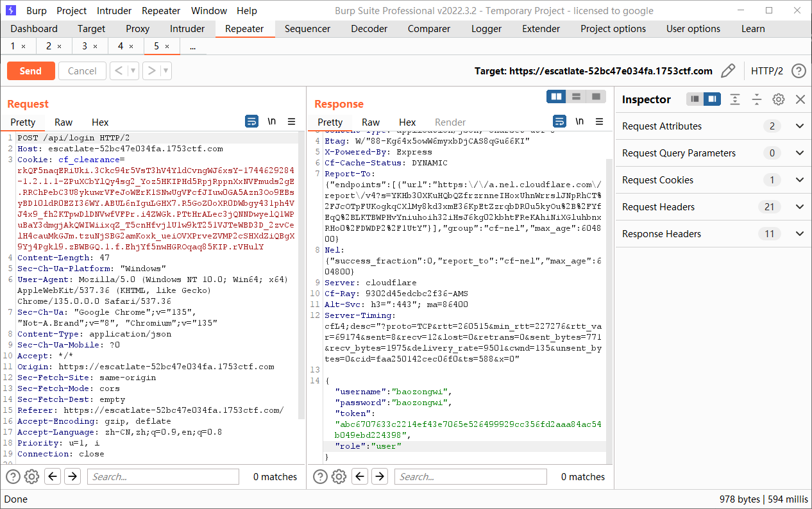Close the Inspector panel
Screen dimensions: 812x509
800,99
